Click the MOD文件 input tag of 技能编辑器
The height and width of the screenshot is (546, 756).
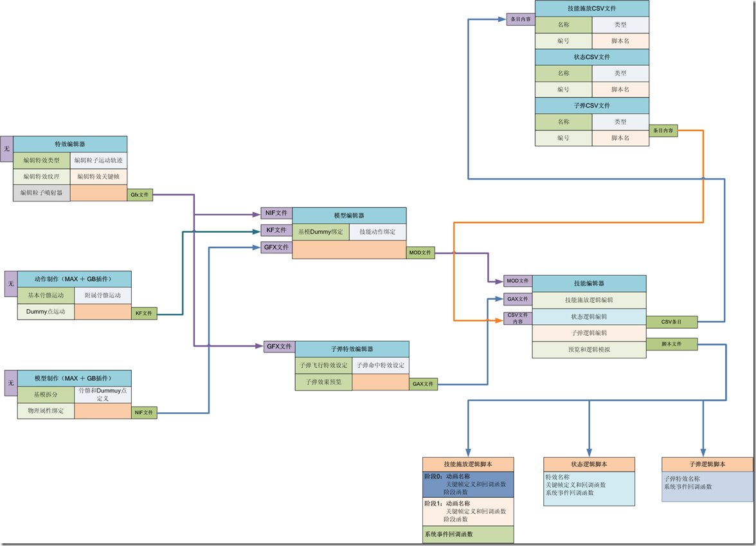coord(518,281)
